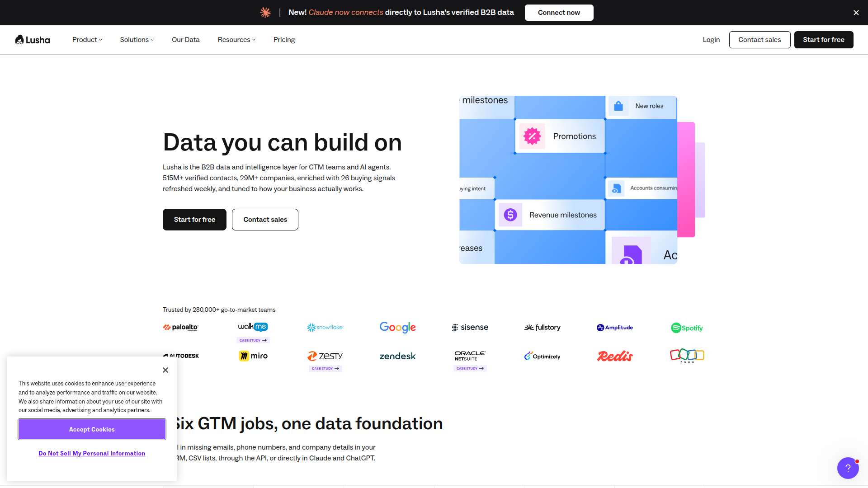The height and width of the screenshot is (488, 868).
Task: Click Connect now in the banner
Action: pyautogui.click(x=559, y=13)
